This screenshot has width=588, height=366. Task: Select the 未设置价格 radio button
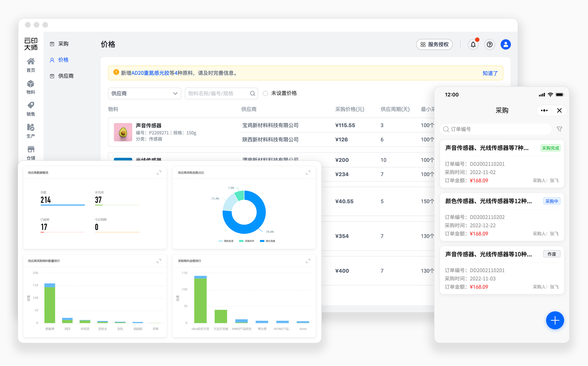pos(265,93)
